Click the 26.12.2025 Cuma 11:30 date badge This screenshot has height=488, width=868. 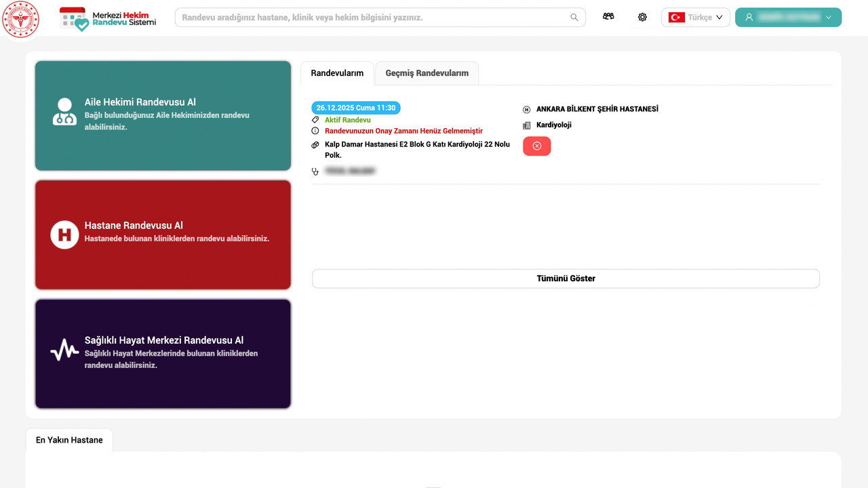(356, 108)
